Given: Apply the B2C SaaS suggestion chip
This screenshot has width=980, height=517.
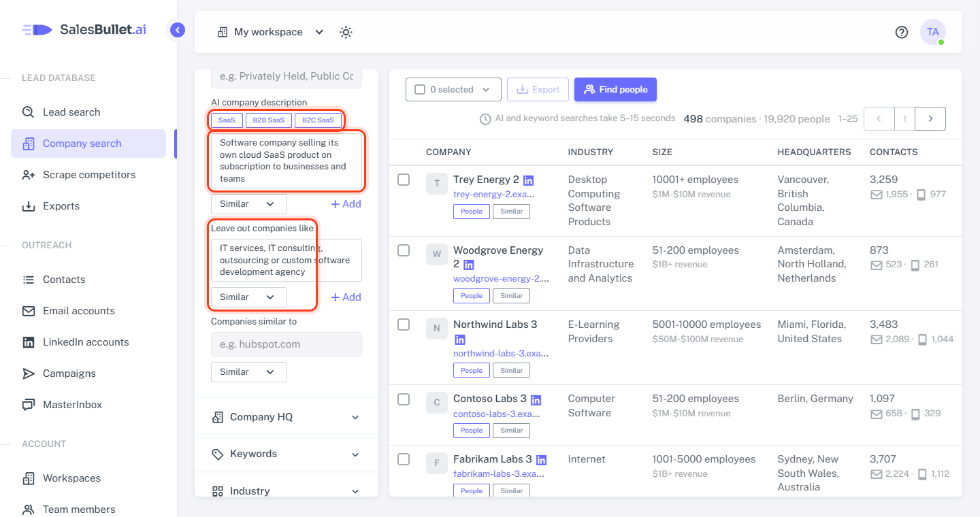Looking at the screenshot, I should click(318, 120).
